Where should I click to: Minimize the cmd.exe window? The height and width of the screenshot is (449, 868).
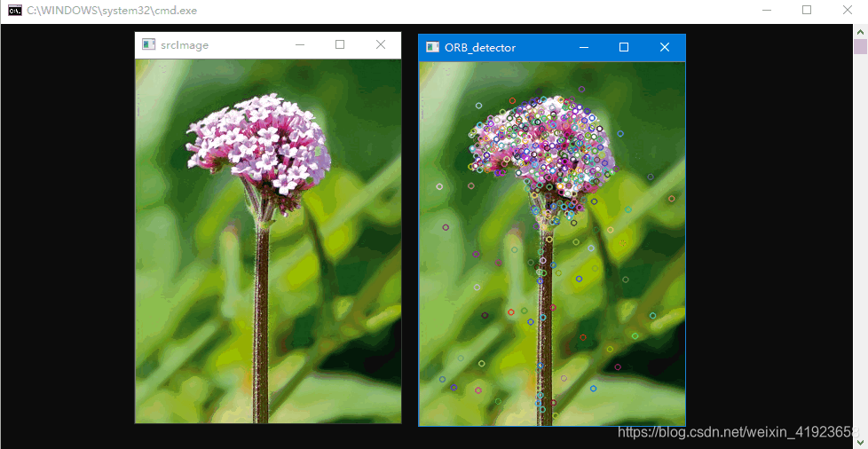[x=767, y=10]
